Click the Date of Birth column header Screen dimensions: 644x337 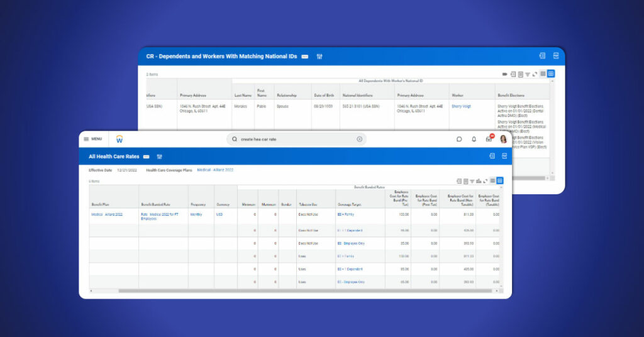324,95
